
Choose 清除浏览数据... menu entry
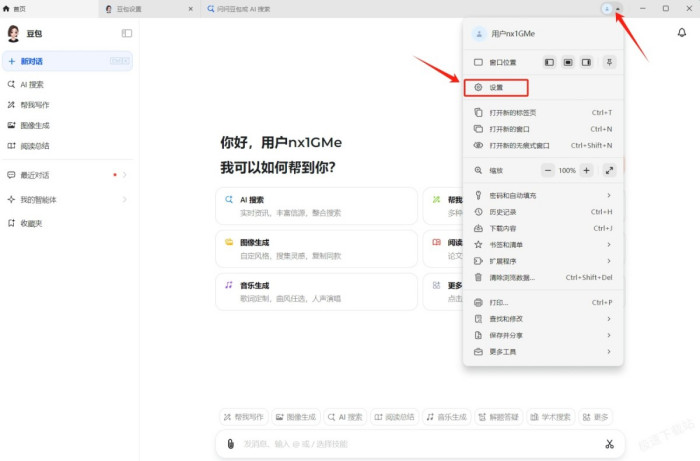click(x=543, y=278)
